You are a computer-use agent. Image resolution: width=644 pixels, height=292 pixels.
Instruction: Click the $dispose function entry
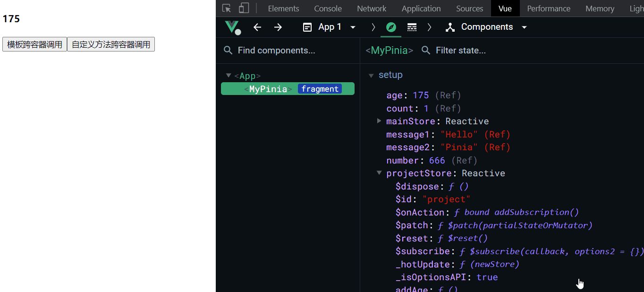[x=432, y=186]
